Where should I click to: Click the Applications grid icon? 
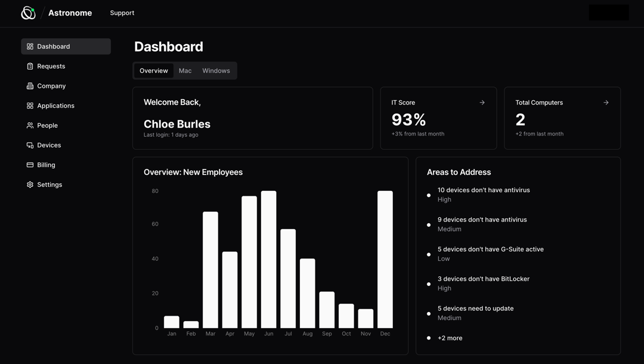tap(30, 106)
